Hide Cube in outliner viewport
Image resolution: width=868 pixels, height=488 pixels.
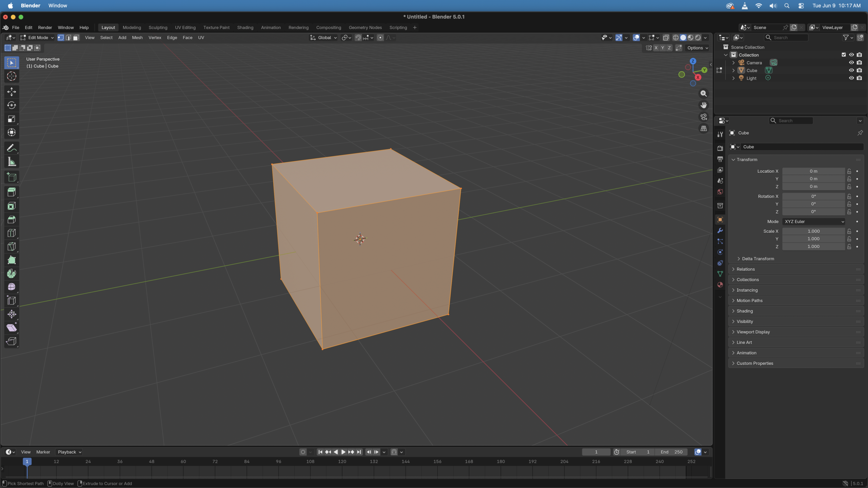pos(851,70)
